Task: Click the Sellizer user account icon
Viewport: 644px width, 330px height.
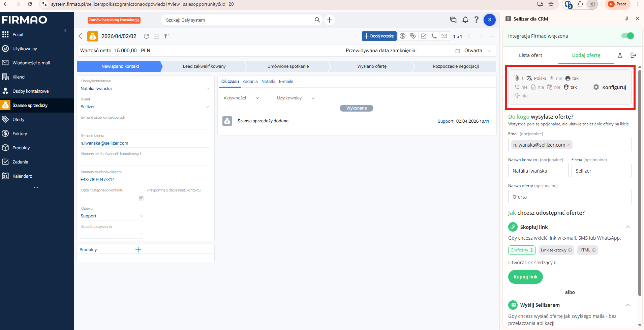Action: 620,55
